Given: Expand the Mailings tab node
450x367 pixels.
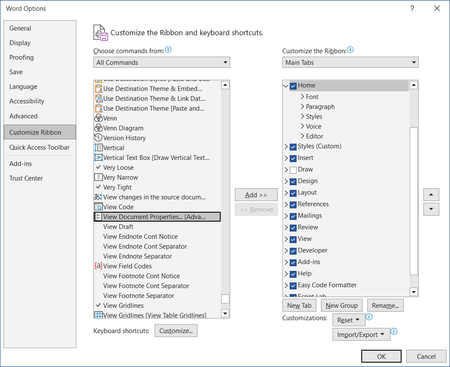Looking at the screenshot, I should click(x=286, y=216).
